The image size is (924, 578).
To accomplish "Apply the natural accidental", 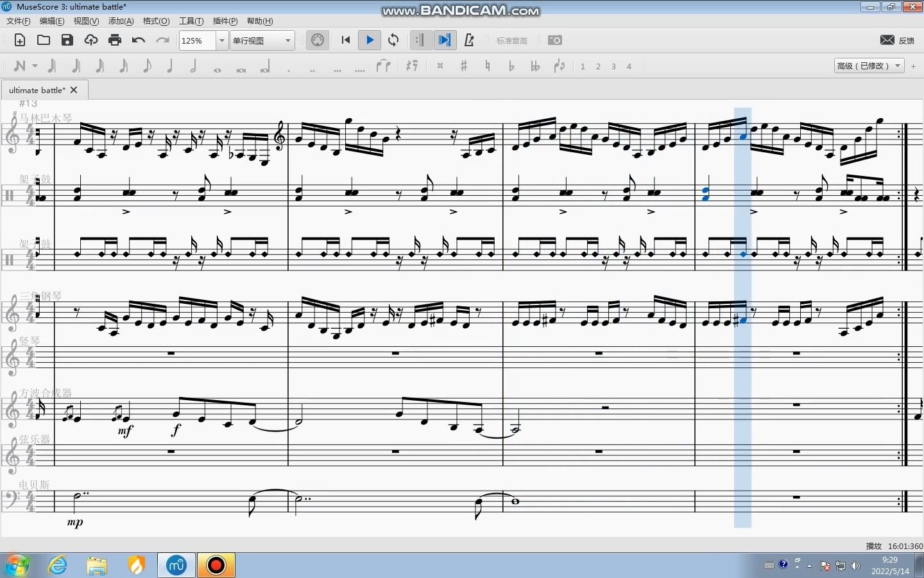I will 488,66.
